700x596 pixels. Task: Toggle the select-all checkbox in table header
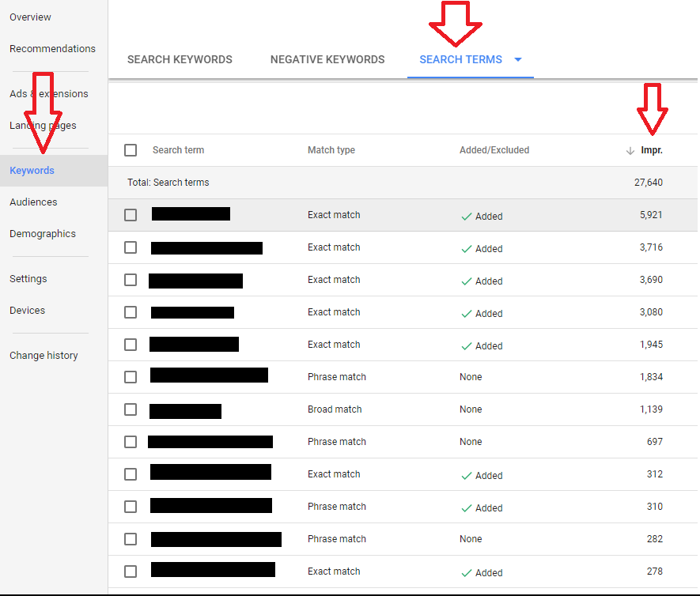[x=131, y=150]
